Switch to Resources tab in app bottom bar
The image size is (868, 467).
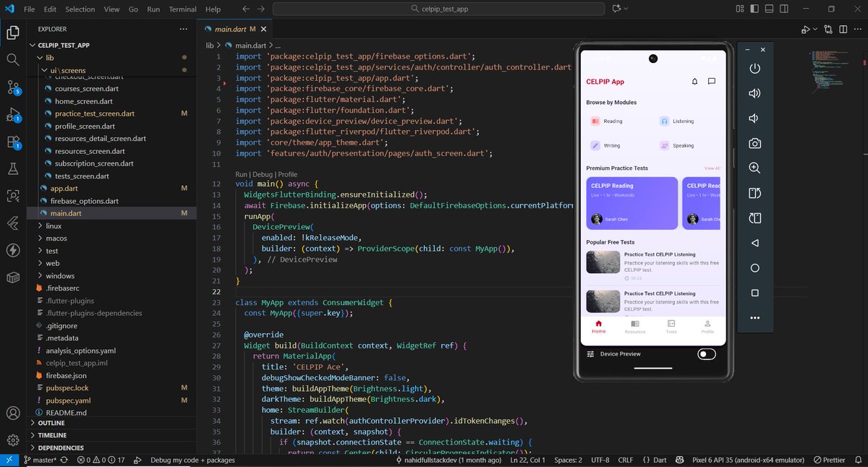coord(634,326)
